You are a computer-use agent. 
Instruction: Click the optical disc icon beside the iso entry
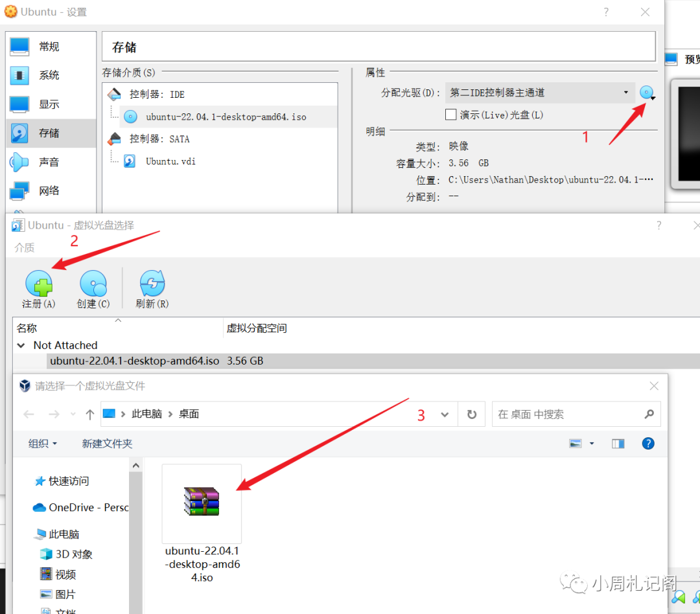(130, 117)
